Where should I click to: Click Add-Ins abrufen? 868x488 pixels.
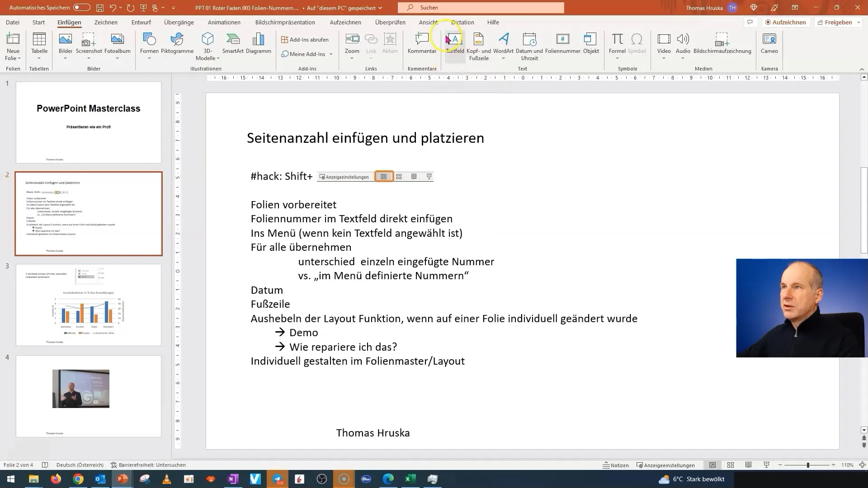point(305,40)
